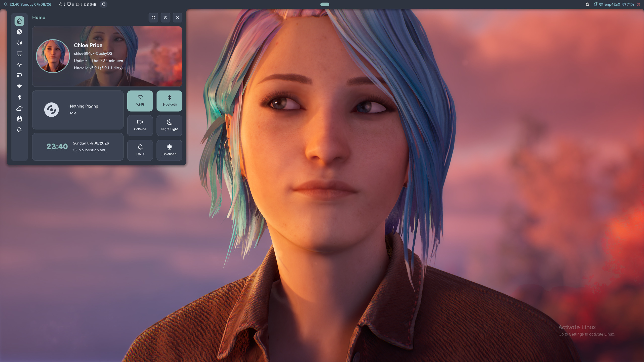The image size is (644, 362).
Task: Click the No location set weather text
Action: click(x=89, y=150)
